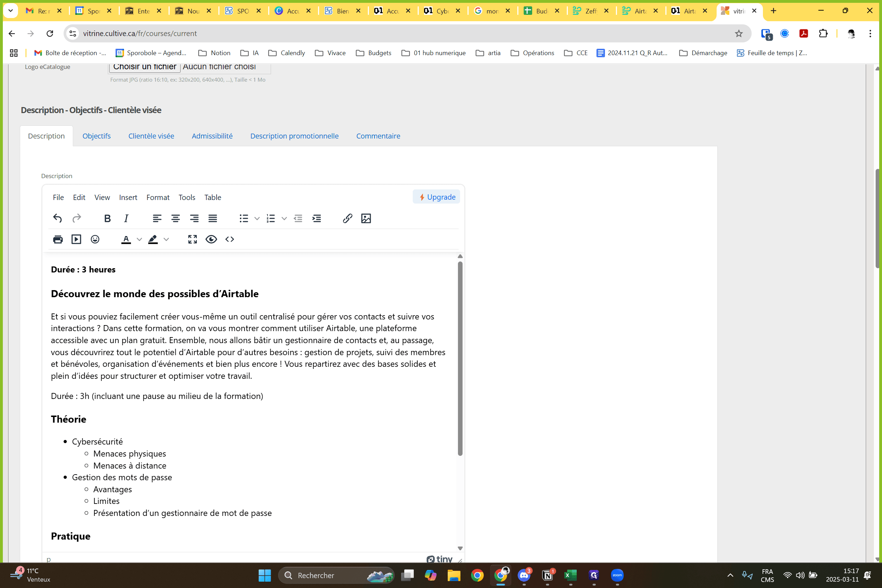Toggle fullscreen mode in editor
This screenshot has width=882, height=588.
[x=193, y=239]
